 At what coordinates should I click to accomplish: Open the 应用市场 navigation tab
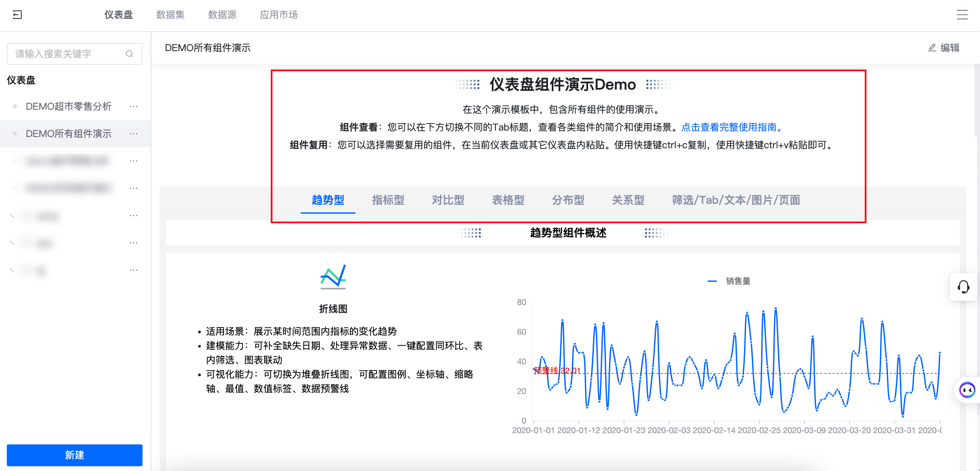(279, 15)
